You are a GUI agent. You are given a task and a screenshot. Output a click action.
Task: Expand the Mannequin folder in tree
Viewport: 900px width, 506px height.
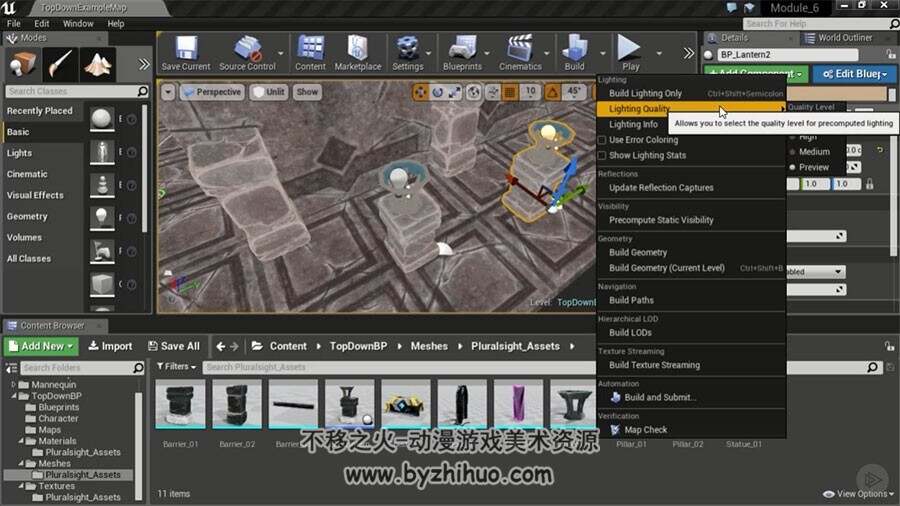[x=14, y=384]
